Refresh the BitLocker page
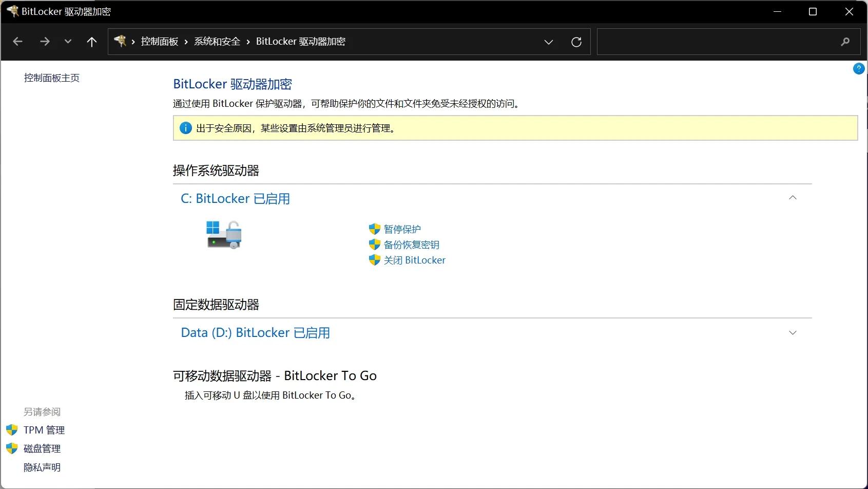The width and height of the screenshot is (868, 489). tap(576, 42)
